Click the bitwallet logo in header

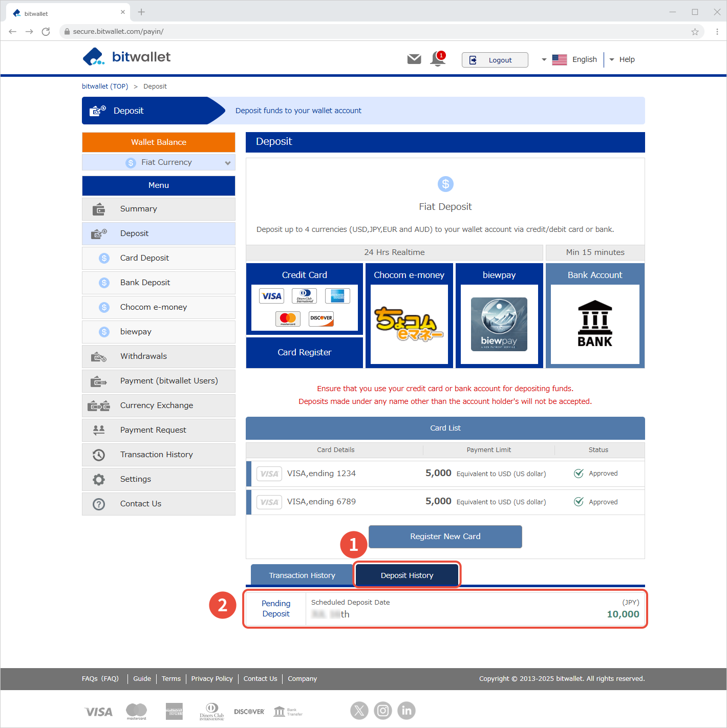(126, 57)
